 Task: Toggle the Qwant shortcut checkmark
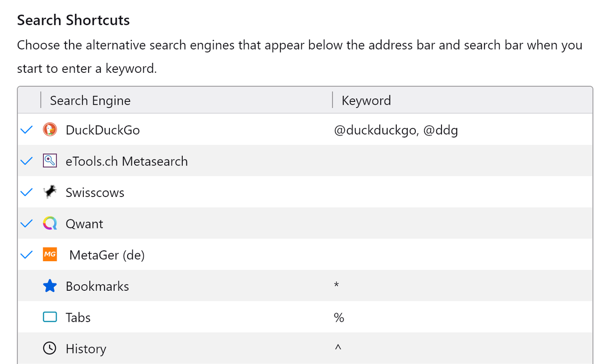pos(27,224)
